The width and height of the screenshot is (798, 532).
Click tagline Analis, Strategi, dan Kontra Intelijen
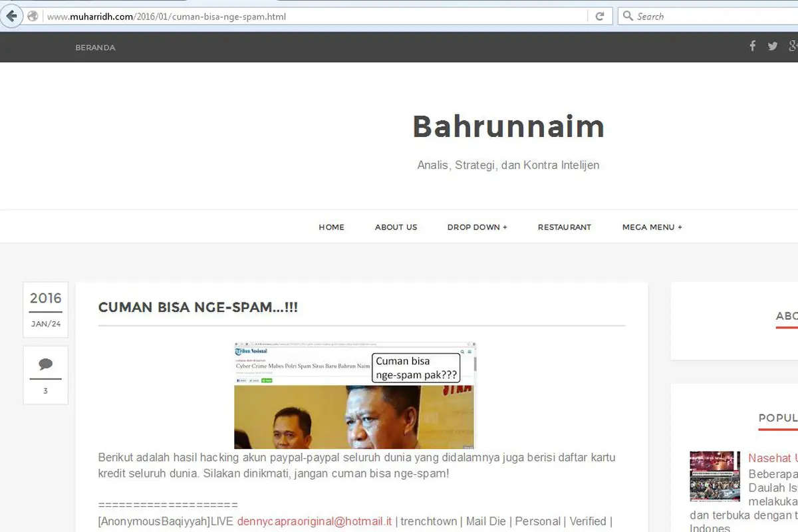[508, 165]
